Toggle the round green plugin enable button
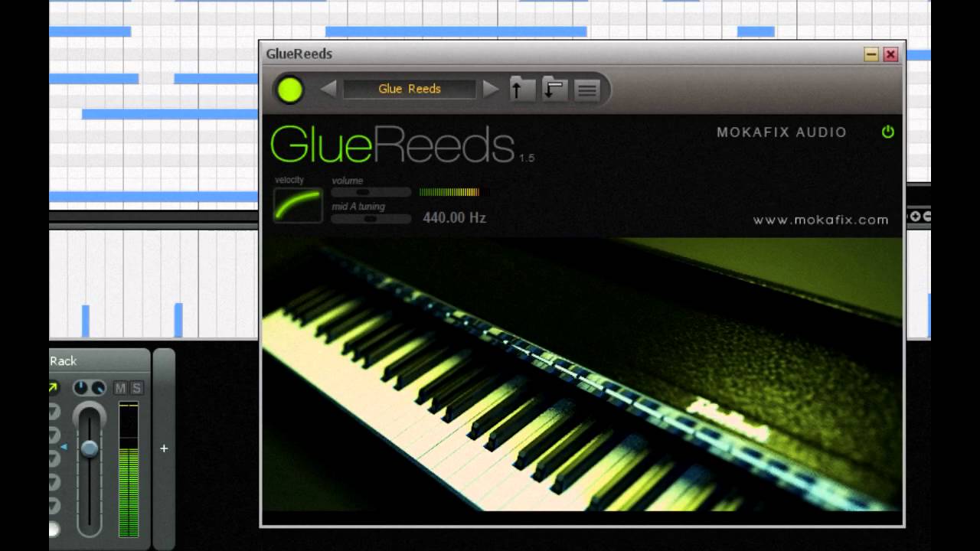Screen dimensions: 980x551 point(290,90)
